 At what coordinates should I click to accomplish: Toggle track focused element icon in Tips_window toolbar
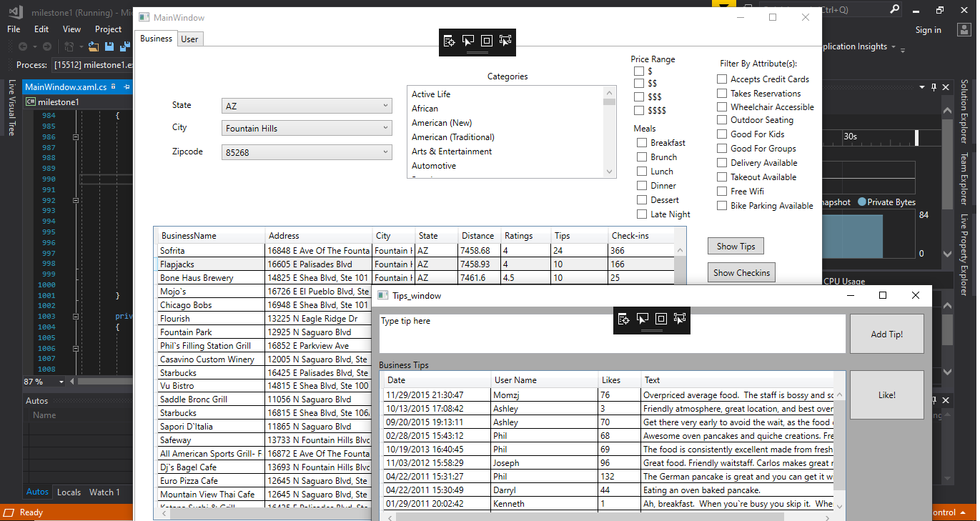[x=680, y=319]
